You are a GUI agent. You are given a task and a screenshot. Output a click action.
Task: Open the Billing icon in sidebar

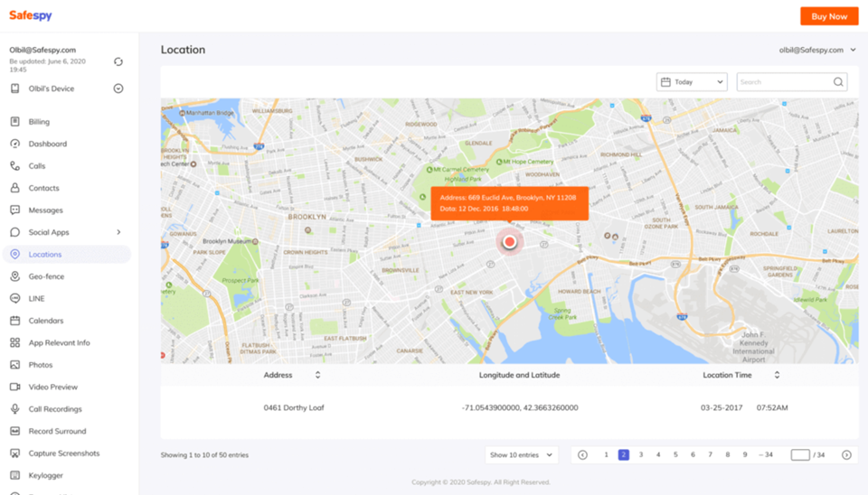tap(15, 122)
